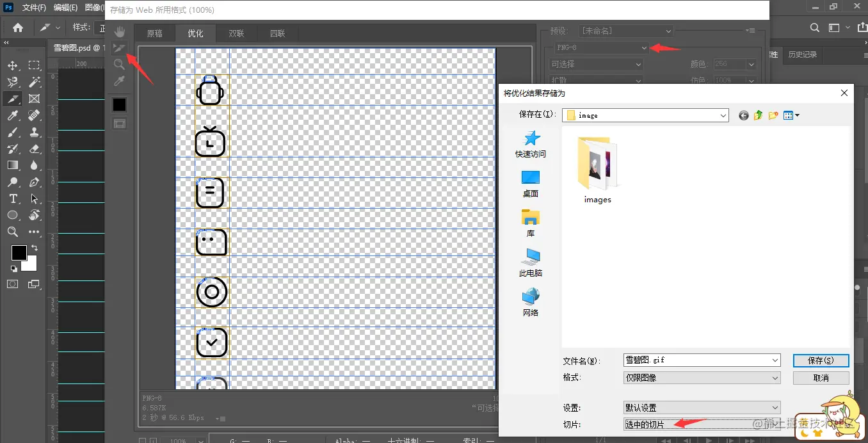The height and width of the screenshot is (443, 868).
Task: Click the foreground color swatch
Action: tap(19, 252)
